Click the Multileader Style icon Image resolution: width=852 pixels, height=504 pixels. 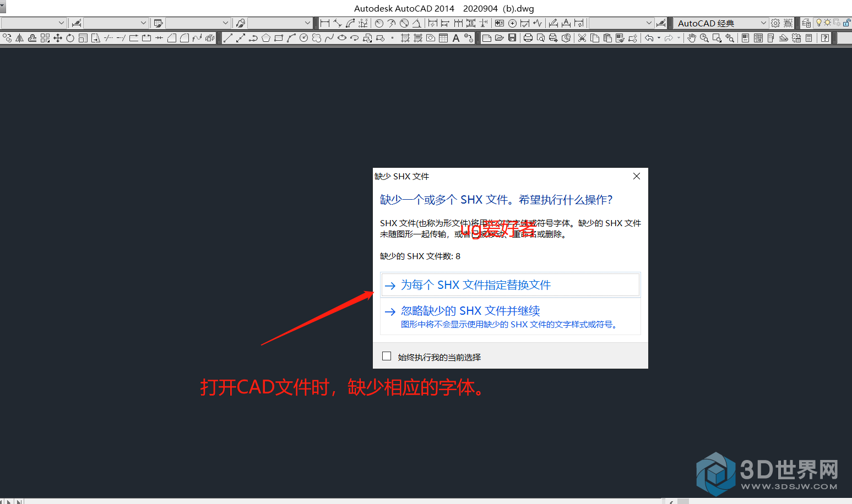click(241, 23)
